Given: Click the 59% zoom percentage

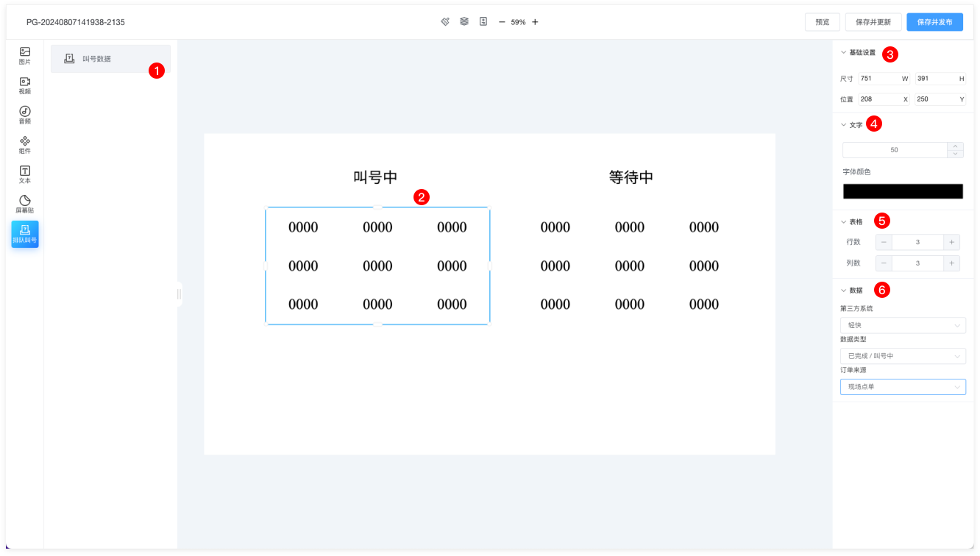Looking at the screenshot, I should pyautogui.click(x=519, y=22).
